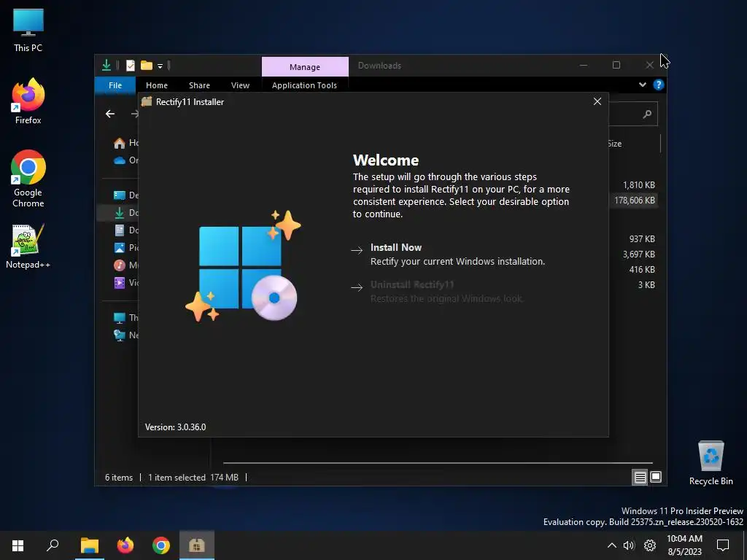Select the Notepad++ desktop shortcut
Viewport: 747px width, 560px height.
(28, 246)
